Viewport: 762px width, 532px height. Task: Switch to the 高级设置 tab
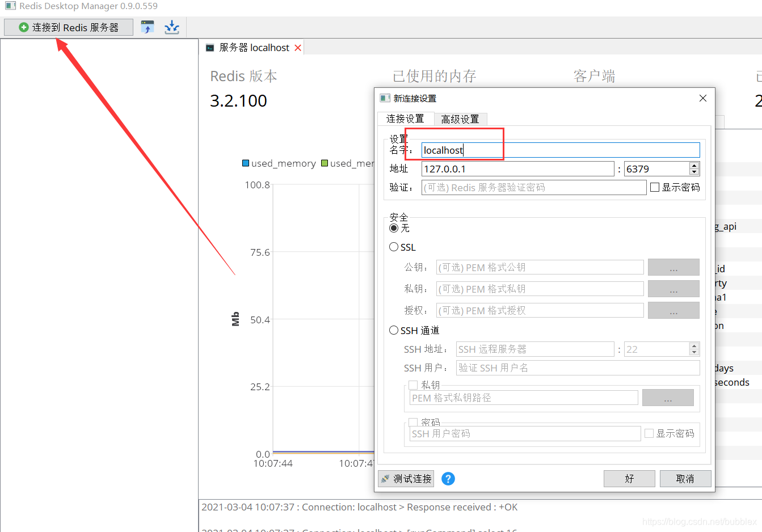(460, 119)
